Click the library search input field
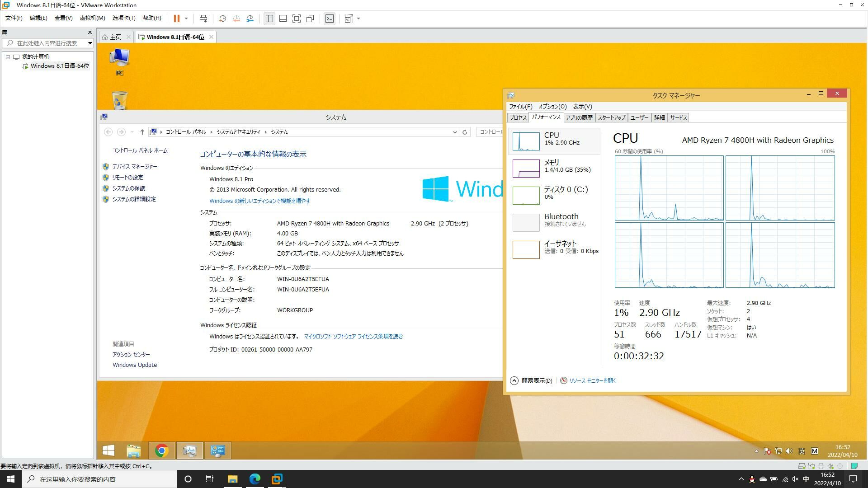This screenshot has width=868, height=488. (47, 43)
